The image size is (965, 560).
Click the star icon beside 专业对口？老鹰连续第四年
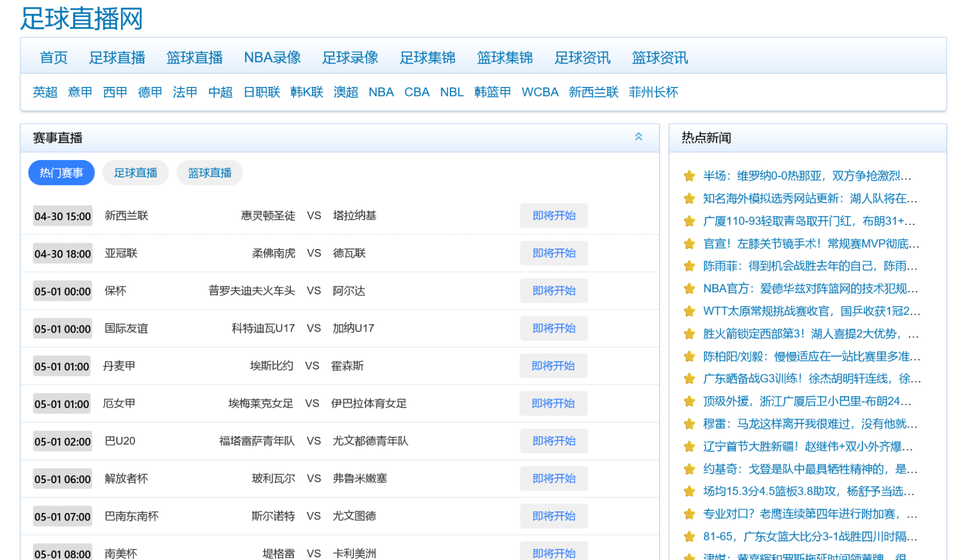(x=689, y=514)
